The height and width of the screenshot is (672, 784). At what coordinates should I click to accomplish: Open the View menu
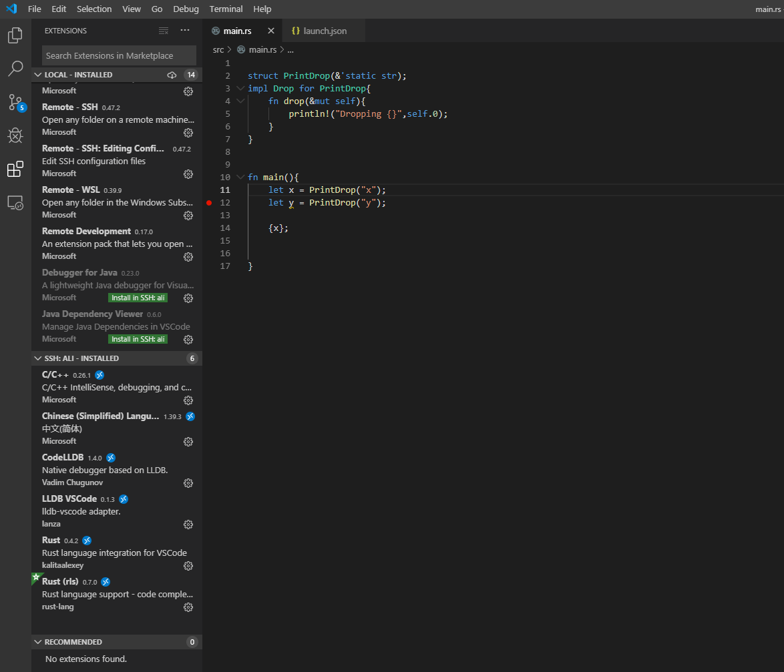click(x=132, y=9)
